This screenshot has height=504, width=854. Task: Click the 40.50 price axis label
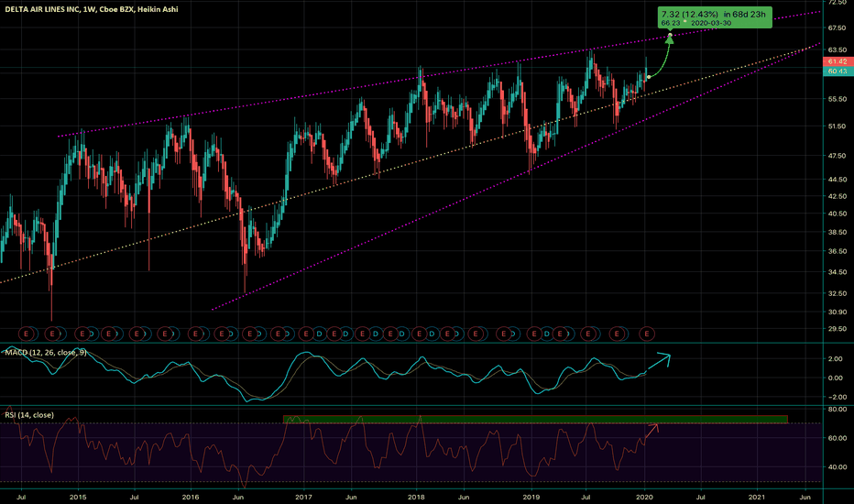(x=838, y=214)
